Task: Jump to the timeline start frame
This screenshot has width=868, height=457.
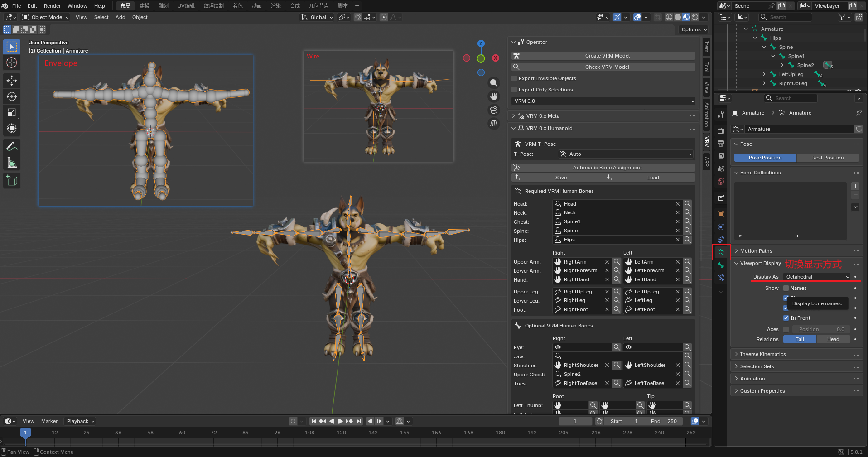Action: click(x=313, y=421)
